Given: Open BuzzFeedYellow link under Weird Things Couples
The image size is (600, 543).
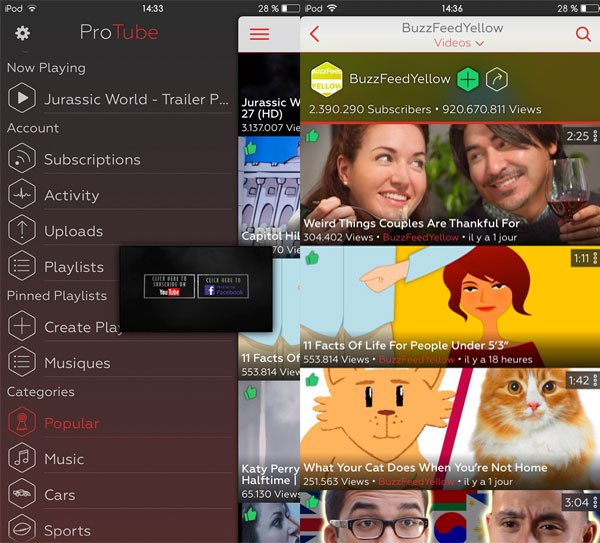Looking at the screenshot, I should [x=421, y=237].
